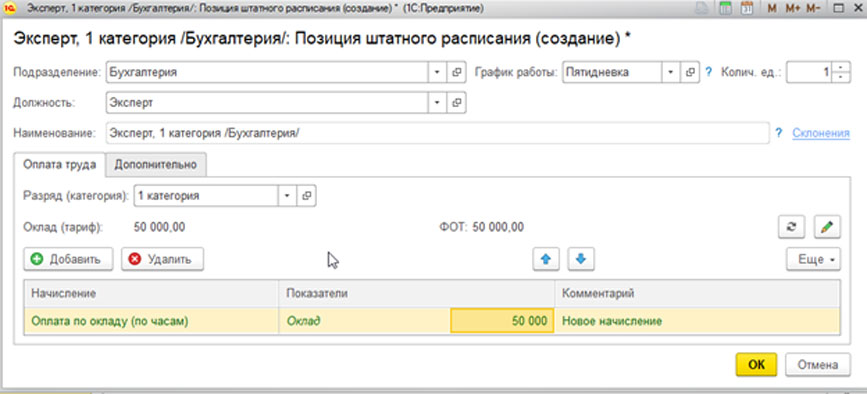867x394 pixels.
Task: Click the green pencil edit icon
Action: (827, 227)
